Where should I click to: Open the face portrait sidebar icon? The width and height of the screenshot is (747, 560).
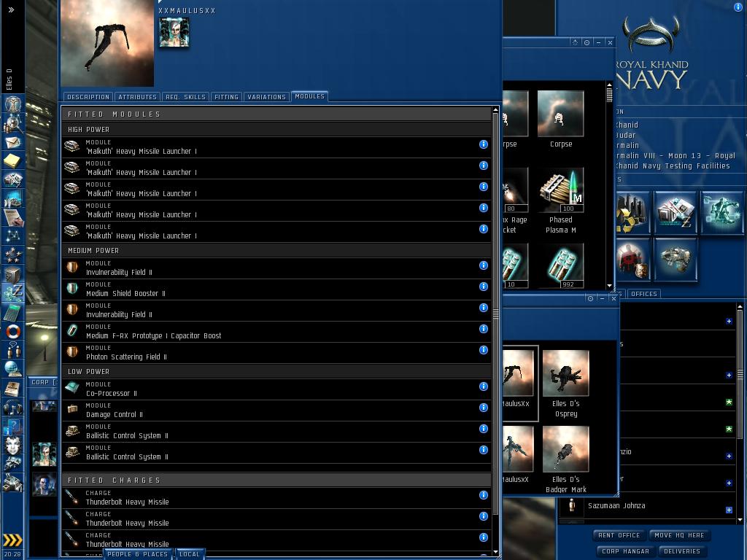click(12, 446)
